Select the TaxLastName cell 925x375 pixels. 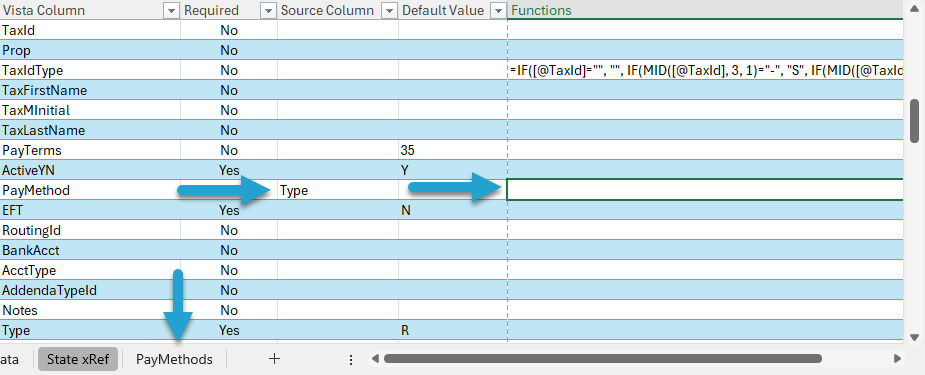pyautogui.click(x=90, y=130)
